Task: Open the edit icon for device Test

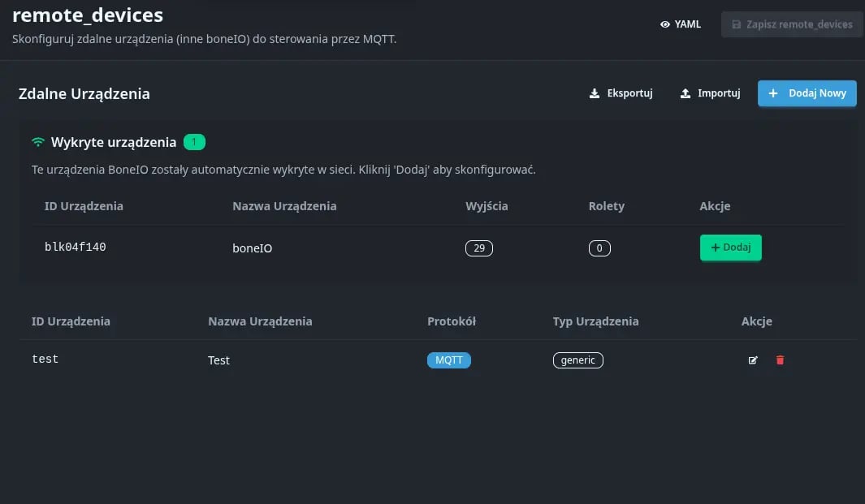Action: tap(753, 360)
